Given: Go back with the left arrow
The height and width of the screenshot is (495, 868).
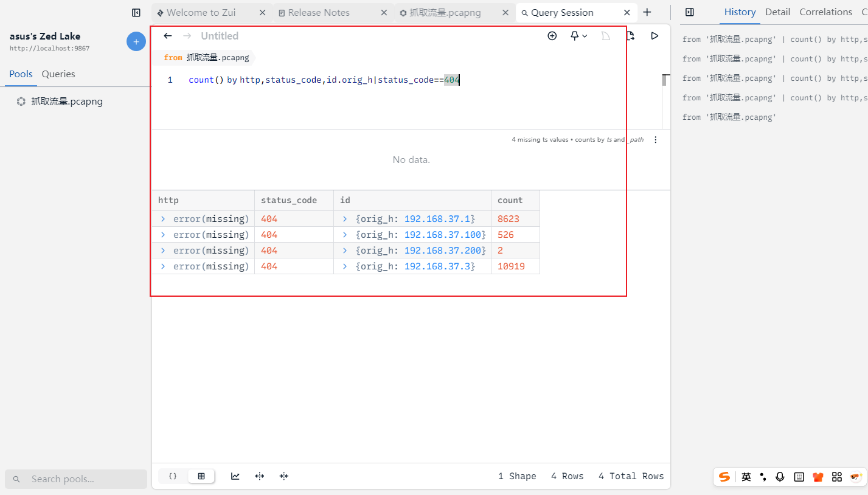Looking at the screenshot, I should [x=168, y=36].
